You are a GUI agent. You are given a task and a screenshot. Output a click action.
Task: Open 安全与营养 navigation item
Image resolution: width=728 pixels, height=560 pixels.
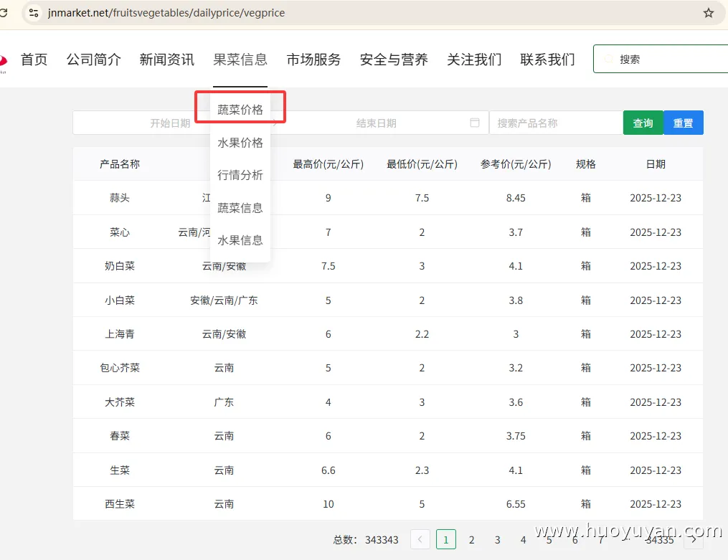(394, 60)
